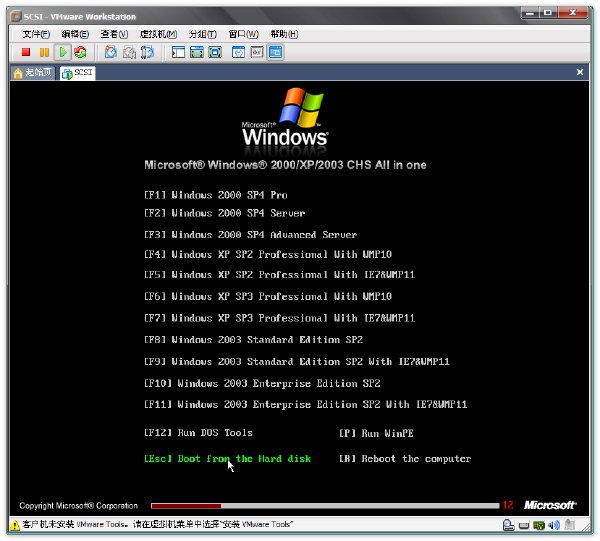Image resolution: width=600 pixels, height=541 pixels.
Task: Select [F10] Windows 2003 Enterprise Edition SP2
Action: [262, 383]
